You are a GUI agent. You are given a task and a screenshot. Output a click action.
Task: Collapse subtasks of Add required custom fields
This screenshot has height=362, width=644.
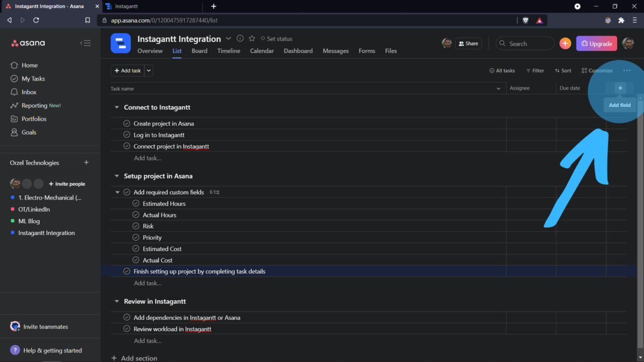point(117,191)
